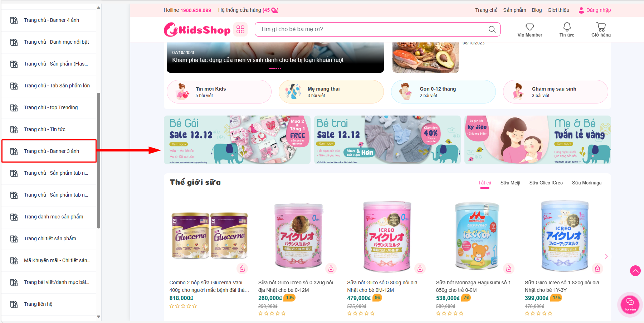Select the Sữa Morinaga tab
The image size is (644, 323).
pyautogui.click(x=587, y=183)
